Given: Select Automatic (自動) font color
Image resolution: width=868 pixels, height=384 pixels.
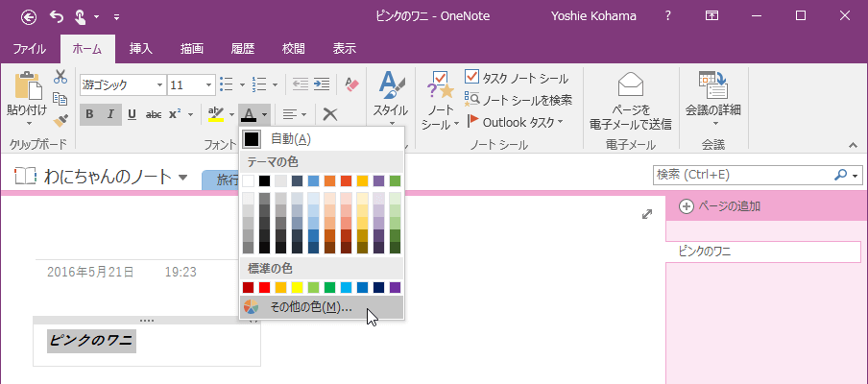Looking at the screenshot, I should click(322, 139).
